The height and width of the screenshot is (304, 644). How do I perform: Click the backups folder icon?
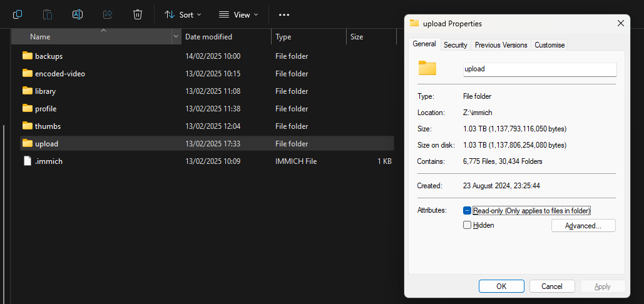point(27,56)
